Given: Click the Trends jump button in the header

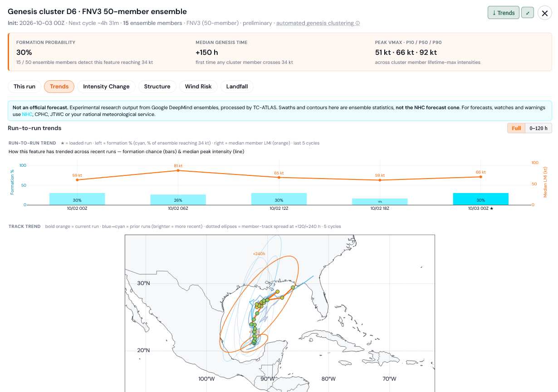Looking at the screenshot, I should (x=504, y=13).
